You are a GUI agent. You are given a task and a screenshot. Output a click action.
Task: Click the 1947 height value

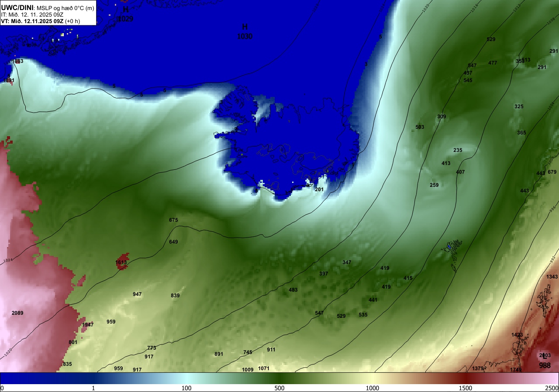click(x=88, y=325)
